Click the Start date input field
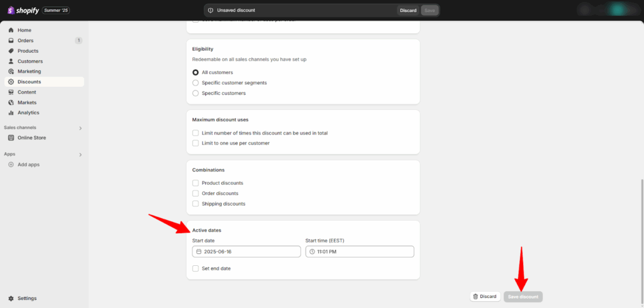The height and width of the screenshot is (308, 644). pos(247,251)
